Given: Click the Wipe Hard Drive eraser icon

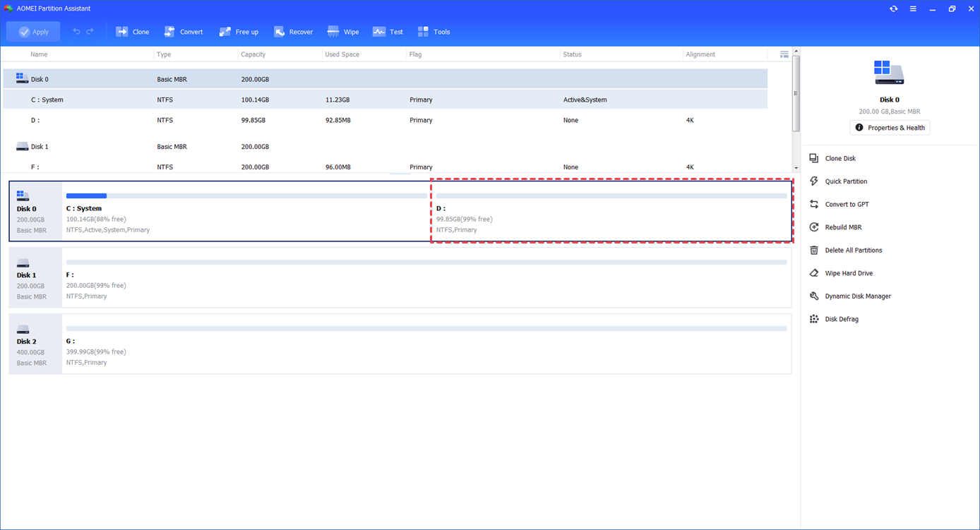Looking at the screenshot, I should tap(814, 273).
